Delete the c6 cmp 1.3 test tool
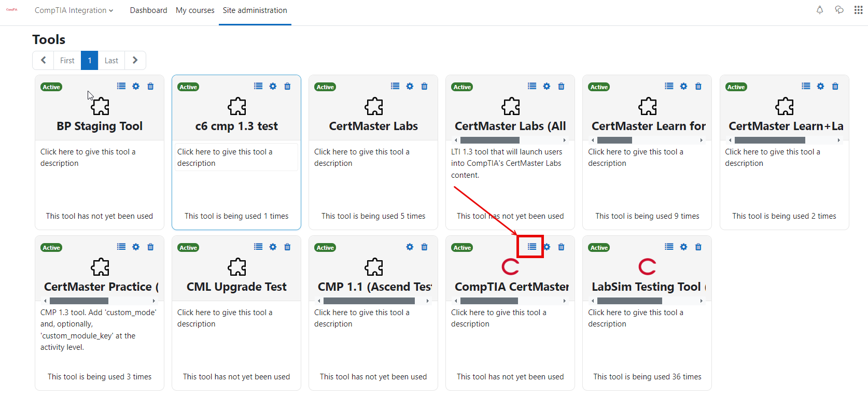This screenshot has width=868, height=397. 287,86
